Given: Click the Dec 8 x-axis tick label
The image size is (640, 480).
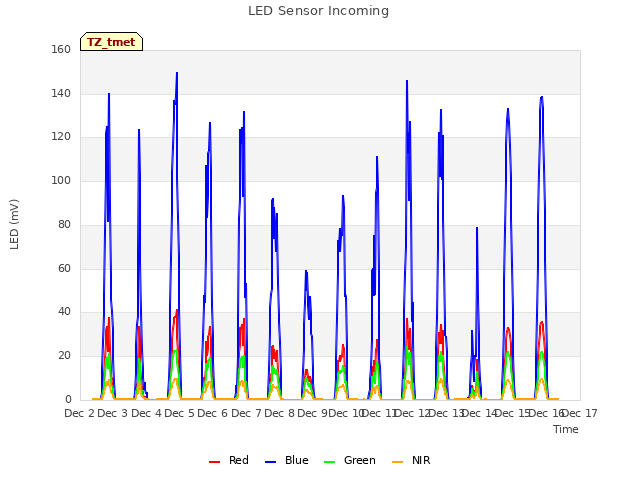Looking at the screenshot, I should coord(279,413).
